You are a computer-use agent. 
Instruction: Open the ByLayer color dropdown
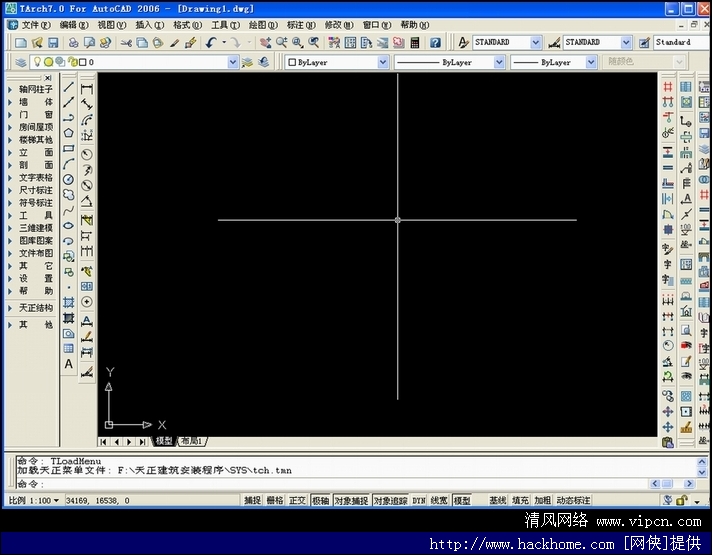(x=383, y=62)
